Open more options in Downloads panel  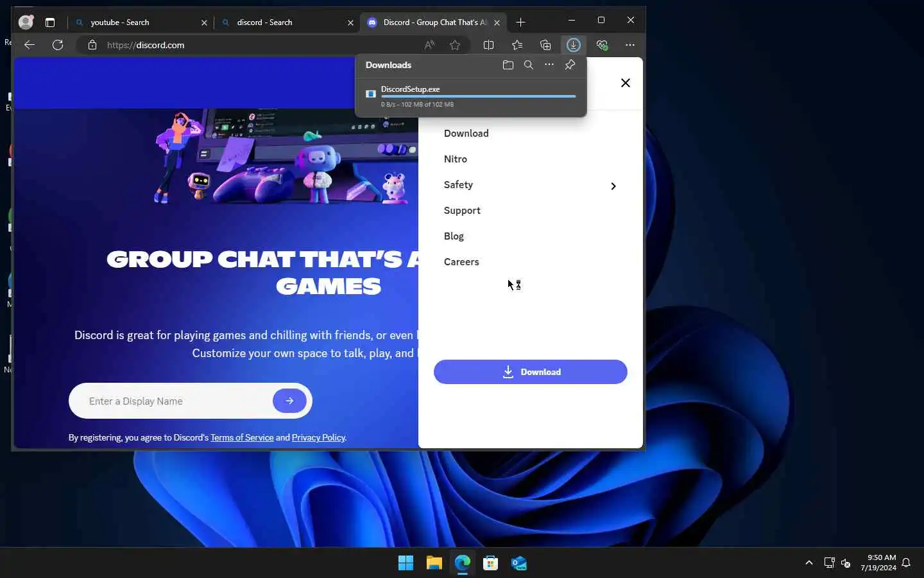pos(549,65)
